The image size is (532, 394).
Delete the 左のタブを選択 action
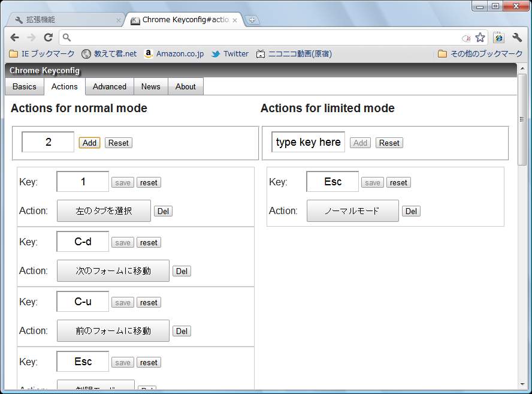click(163, 211)
